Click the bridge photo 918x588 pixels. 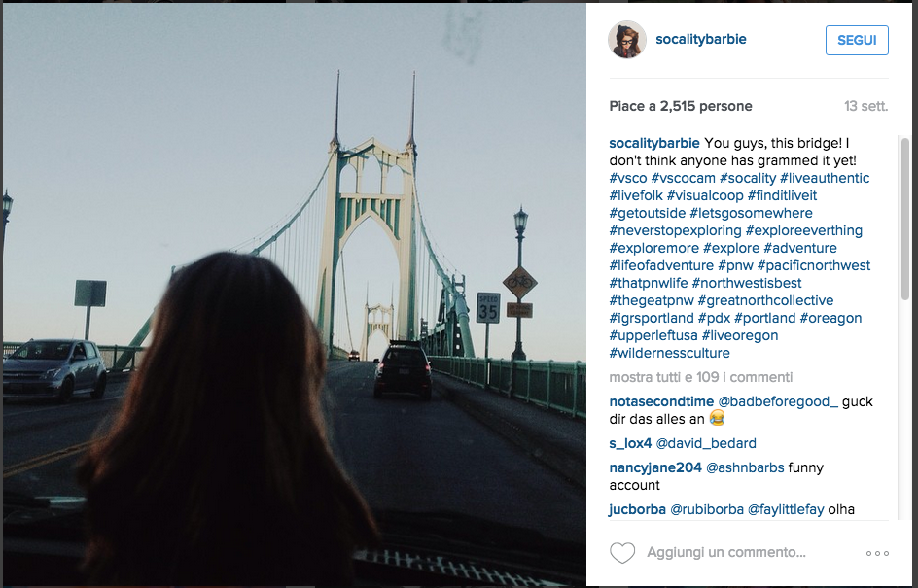pyautogui.click(x=294, y=292)
